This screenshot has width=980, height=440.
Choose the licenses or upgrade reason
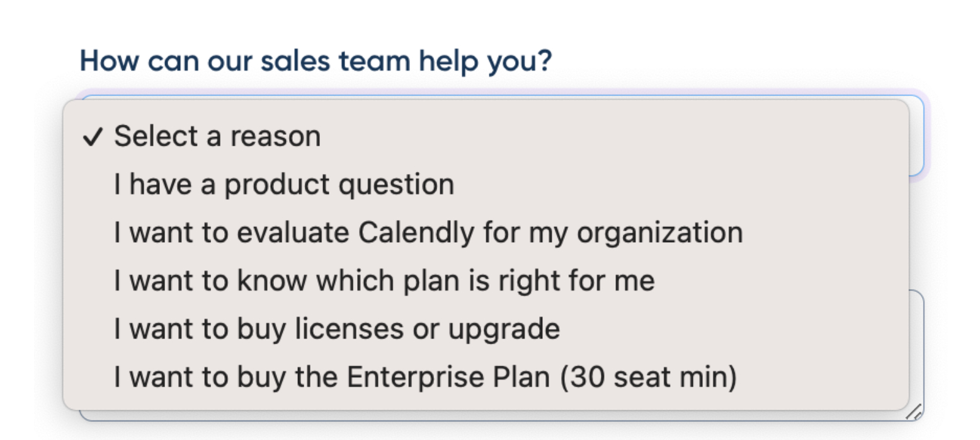click(337, 328)
